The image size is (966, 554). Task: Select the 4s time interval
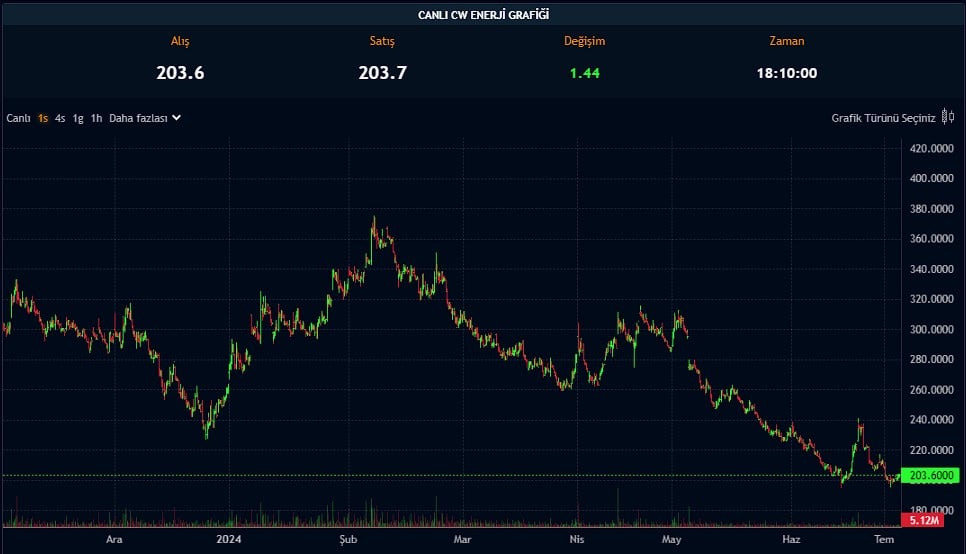pyautogui.click(x=60, y=118)
